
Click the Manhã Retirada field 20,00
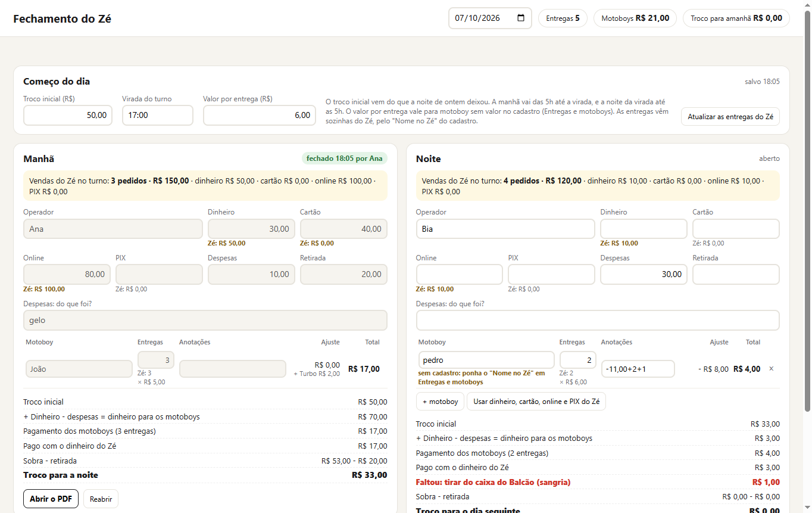pyautogui.click(x=343, y=275)
